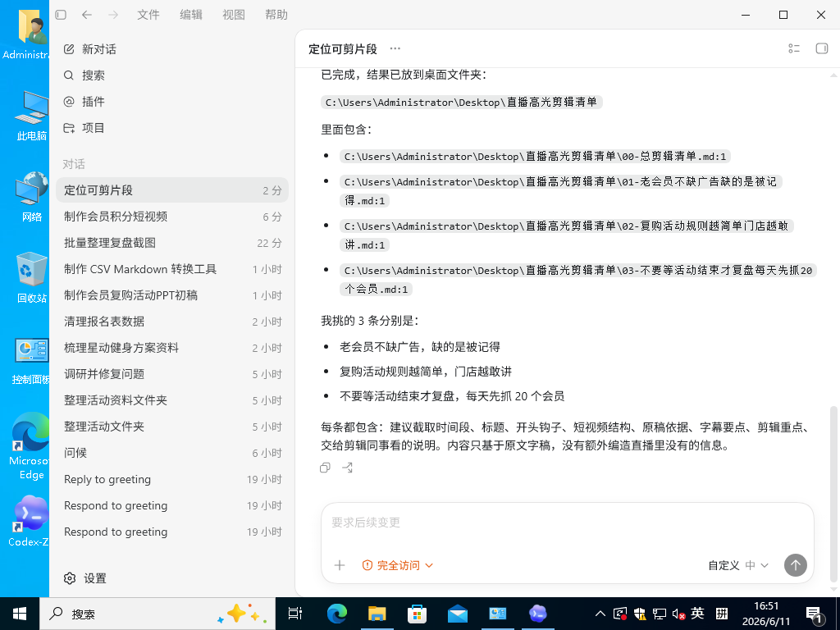840x630 pixels.
Task: Open the 完全访问 permission dropdown
Action: tap(398, 565)
